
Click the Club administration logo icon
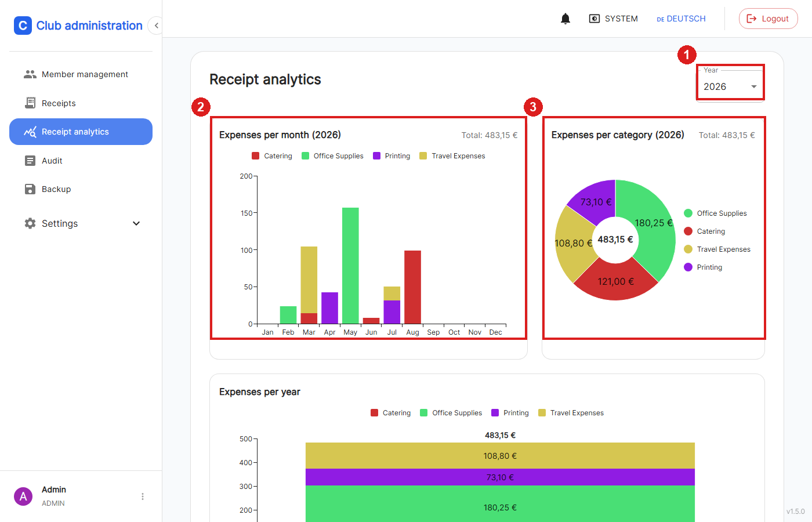pos(23,26)
